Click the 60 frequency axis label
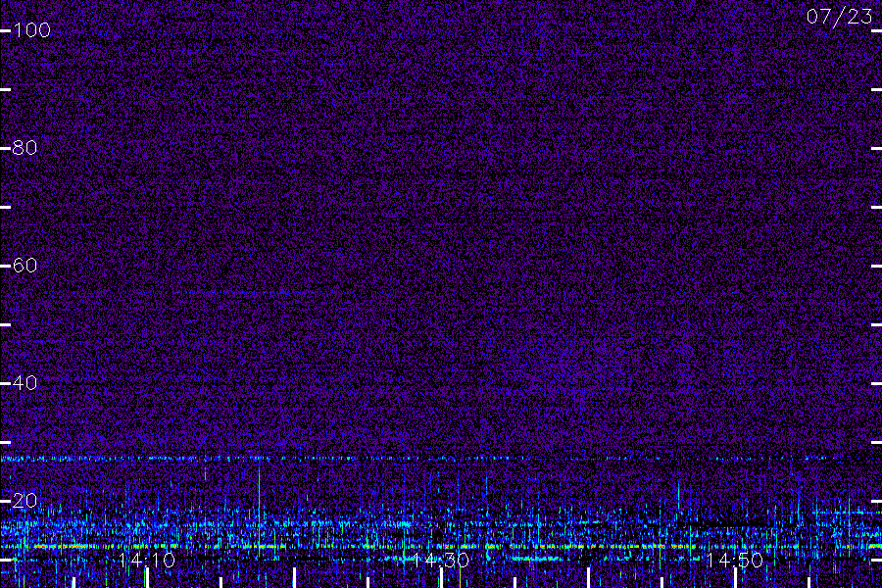This screenshot has width=882, height=588. tap(24, 265)
